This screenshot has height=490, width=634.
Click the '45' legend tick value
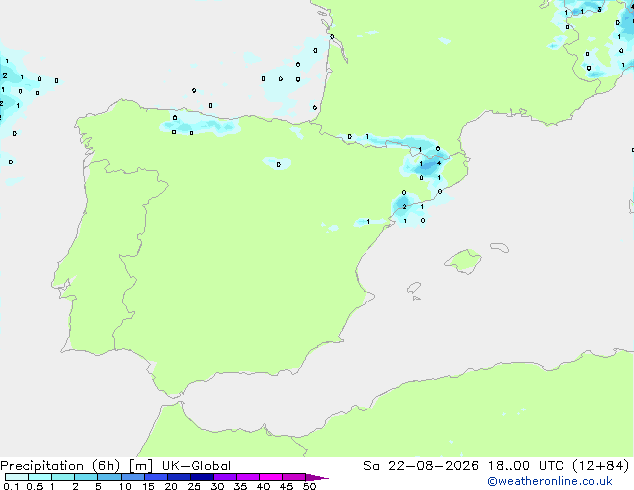pos(286,486)
